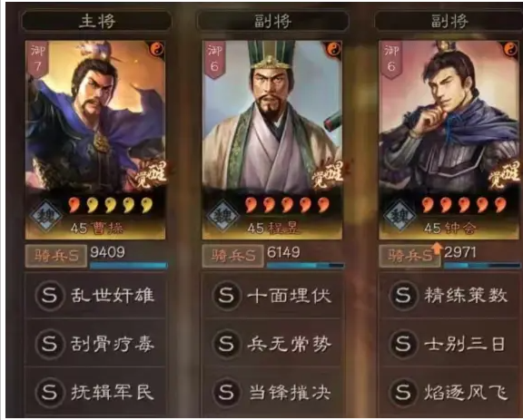This screenshot has width=523, height=420.
Task: Open the 主将 slot header
Action: click(x=96, y=22)
